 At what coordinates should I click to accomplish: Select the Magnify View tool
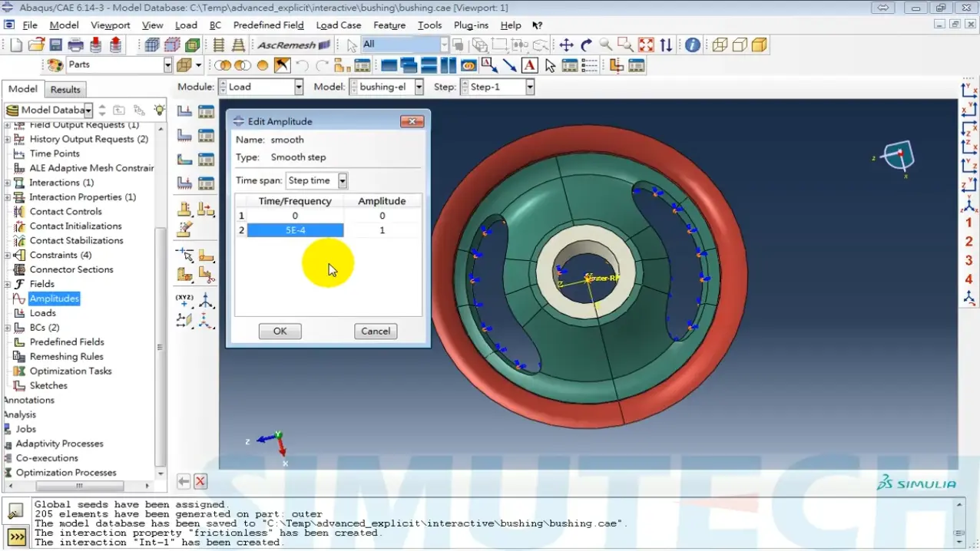coord(606,45)
